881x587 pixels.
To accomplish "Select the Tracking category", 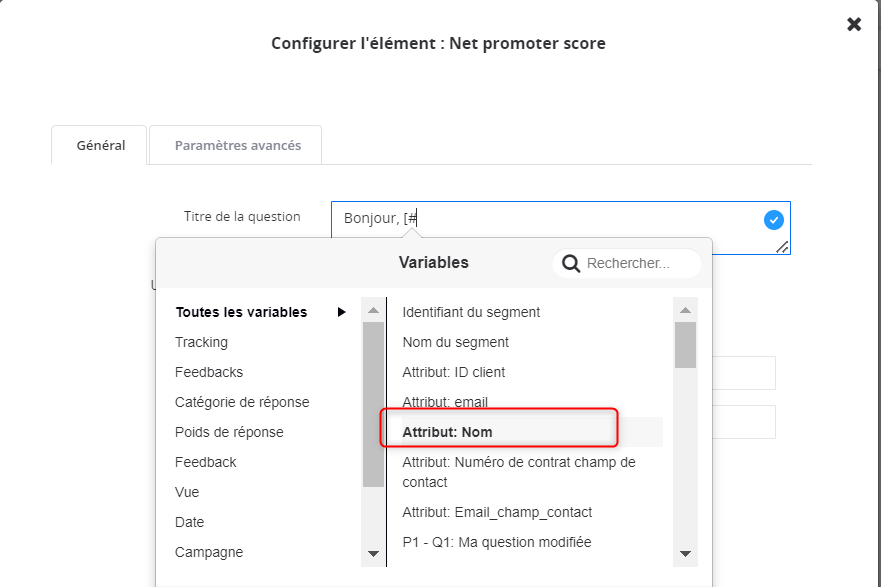I will (x=201, y=342).
